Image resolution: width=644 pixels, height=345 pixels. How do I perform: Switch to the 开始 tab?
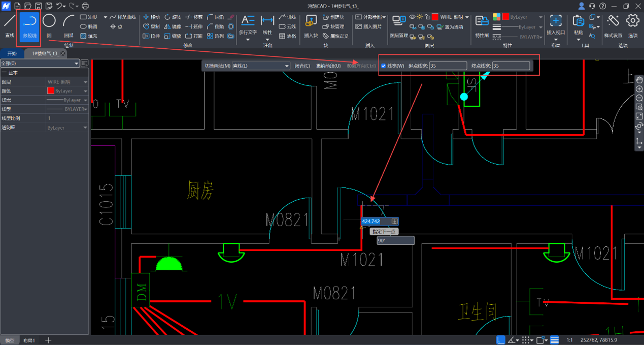tap(12, 53)
